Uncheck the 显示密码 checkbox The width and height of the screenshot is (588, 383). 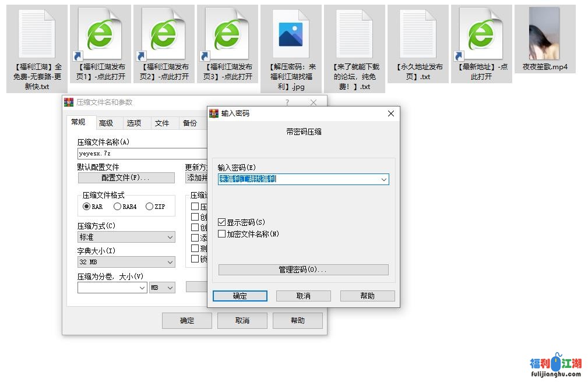[x=222, y=222]
